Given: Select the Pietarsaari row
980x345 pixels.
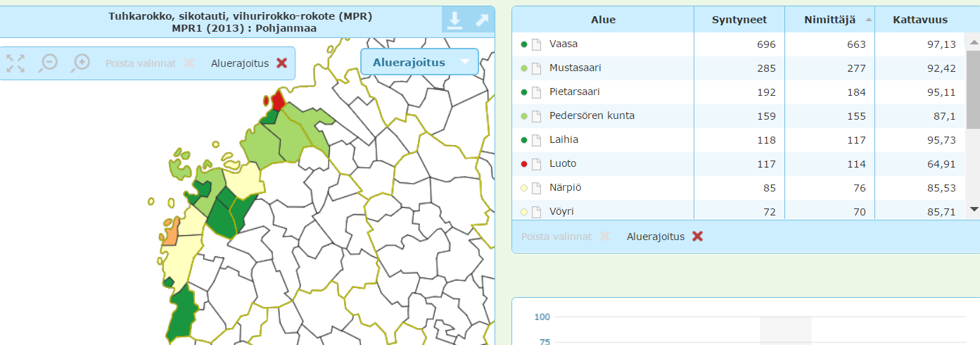Looking at the screenshot, I should pyautogui.click(x=739, y=92).
